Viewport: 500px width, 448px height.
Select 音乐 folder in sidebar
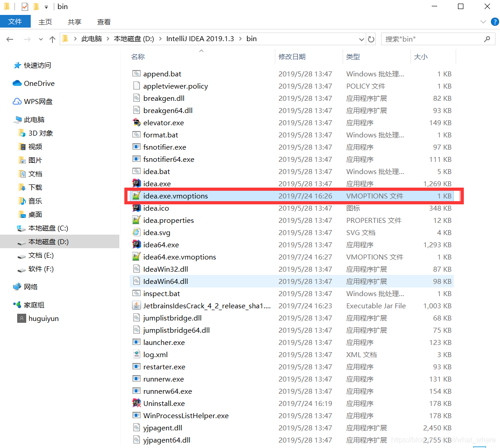[x=35, y=201]
